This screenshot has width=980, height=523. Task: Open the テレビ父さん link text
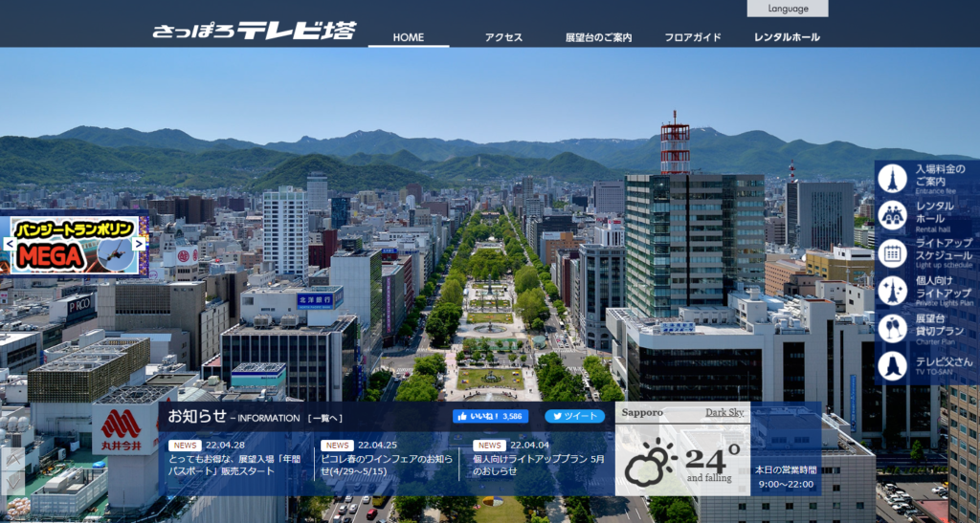[x=944, y=362]
